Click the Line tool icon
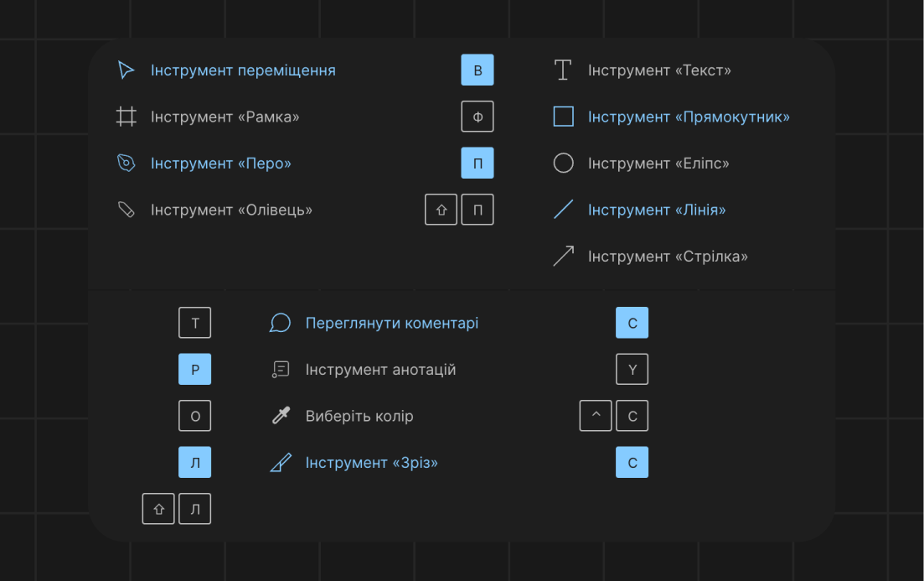 pos(563,210)
